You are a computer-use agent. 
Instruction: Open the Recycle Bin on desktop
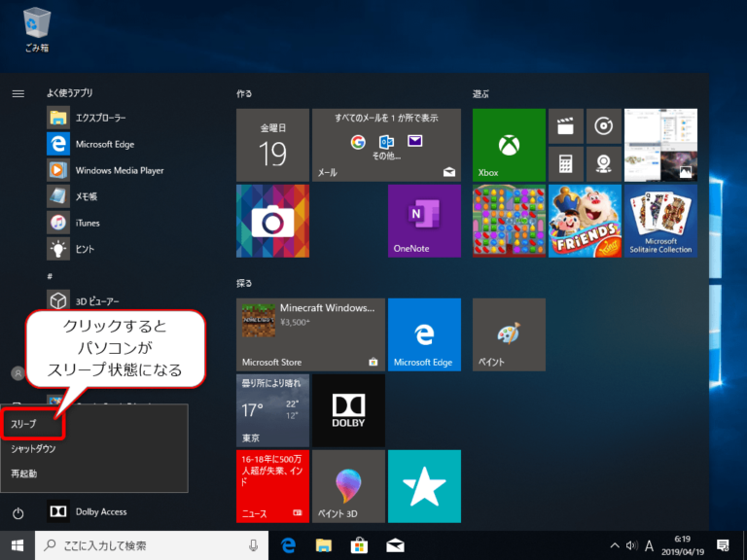pos(37,29)
